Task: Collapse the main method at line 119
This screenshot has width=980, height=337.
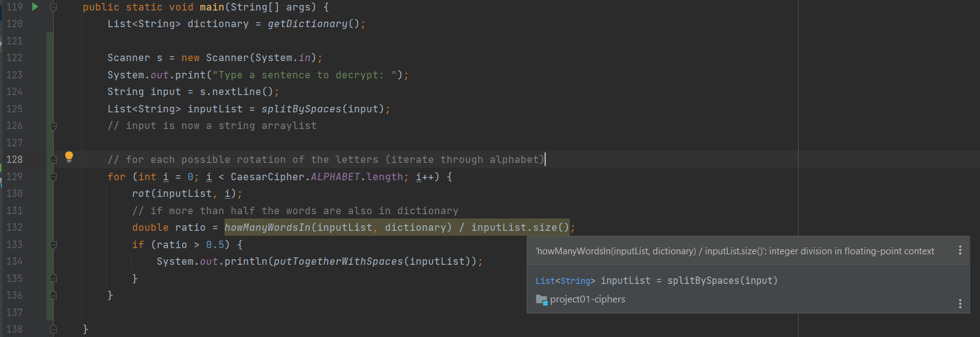Action: tap(54, 7)
